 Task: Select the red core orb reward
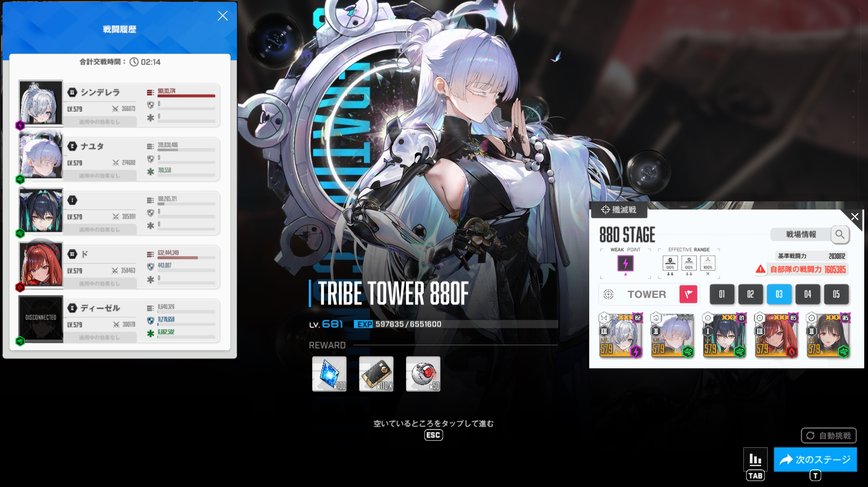(423, 374)
